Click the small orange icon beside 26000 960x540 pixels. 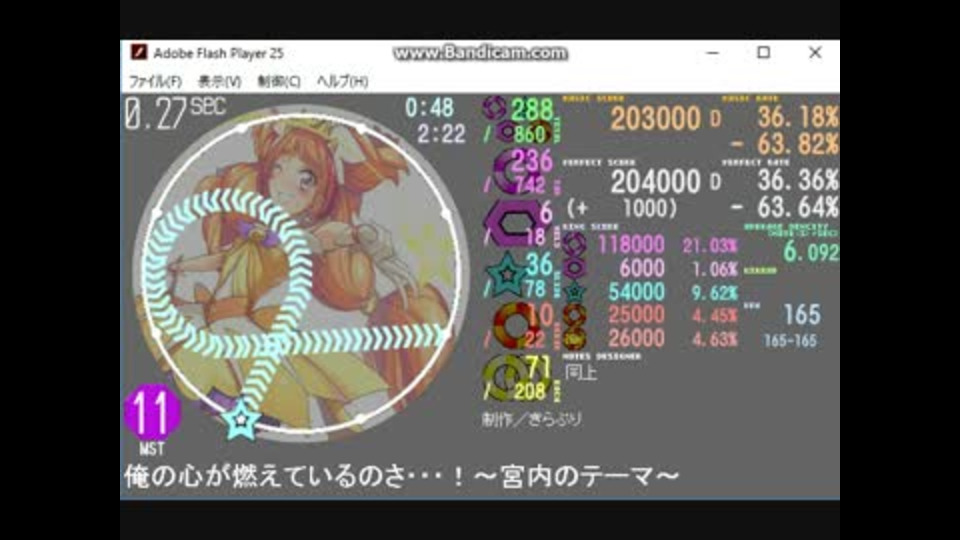(574, 339)
